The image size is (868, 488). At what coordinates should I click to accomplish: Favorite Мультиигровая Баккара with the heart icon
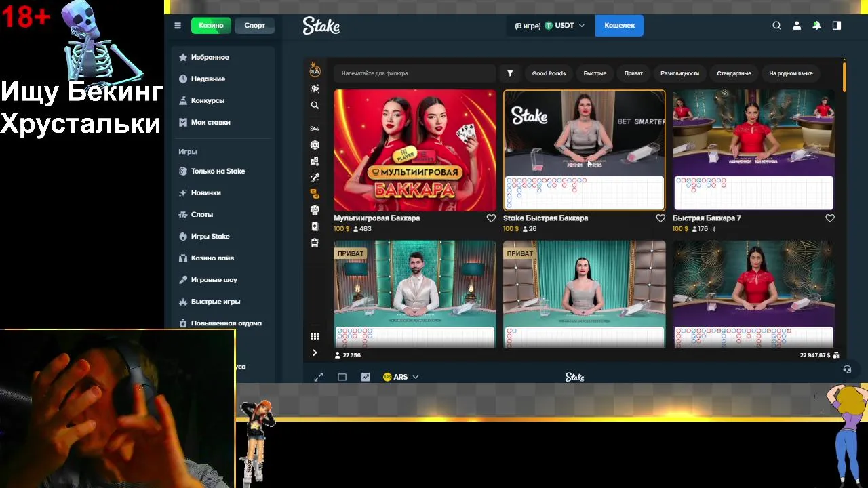point(491,218)
